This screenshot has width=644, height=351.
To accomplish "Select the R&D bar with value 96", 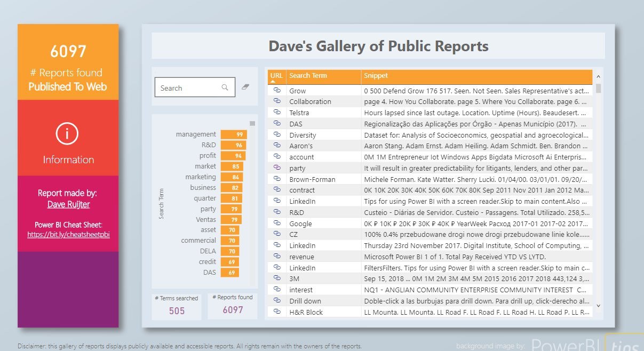I will (x=233, y=145).
